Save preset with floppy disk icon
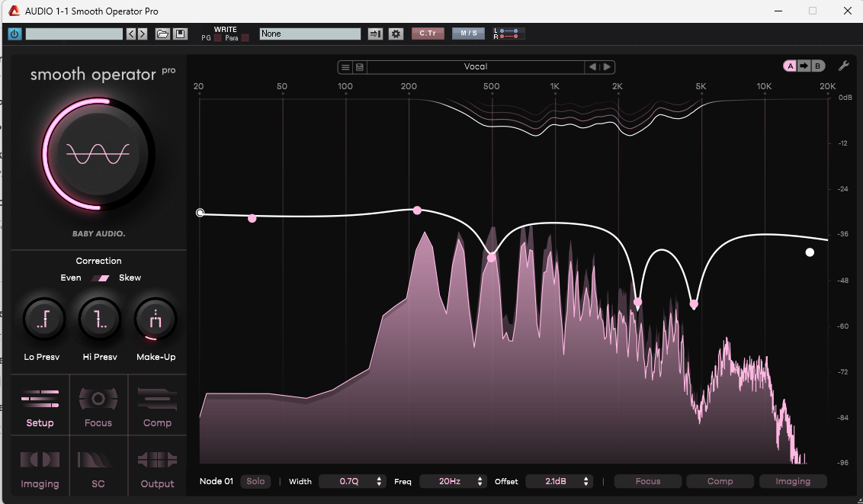Image resolution: width=863 pixels, height=504 pixels. 181,34
